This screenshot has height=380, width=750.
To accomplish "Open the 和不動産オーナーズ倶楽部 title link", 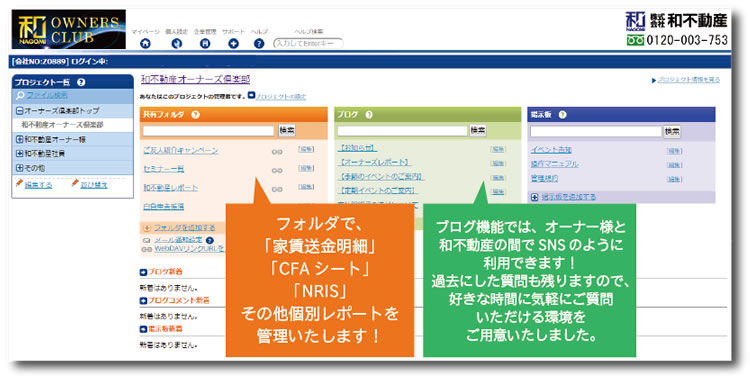I will point(195,79).
